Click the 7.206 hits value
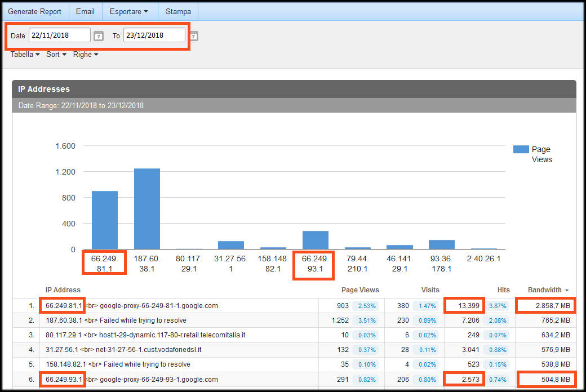The image size is (586, 392). (x=470, y=320)
